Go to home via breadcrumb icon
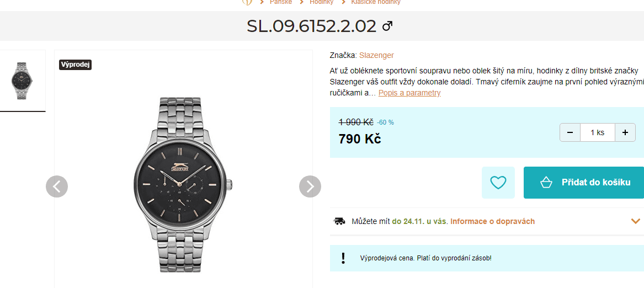 pos(248,2)
